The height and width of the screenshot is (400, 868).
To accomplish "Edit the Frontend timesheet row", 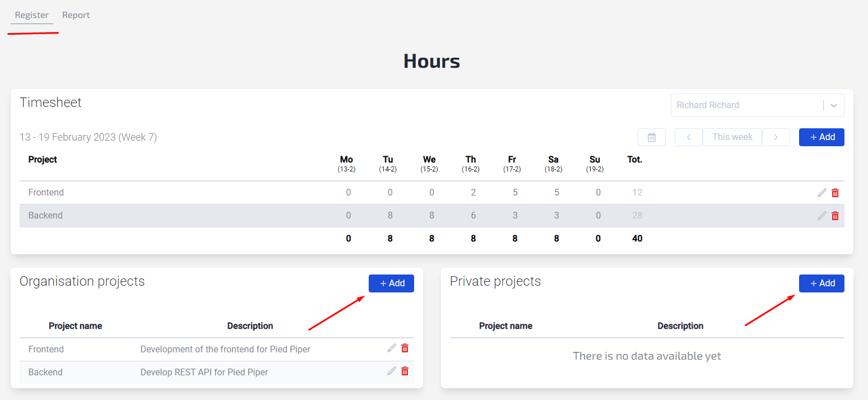I will coord(822,193).
